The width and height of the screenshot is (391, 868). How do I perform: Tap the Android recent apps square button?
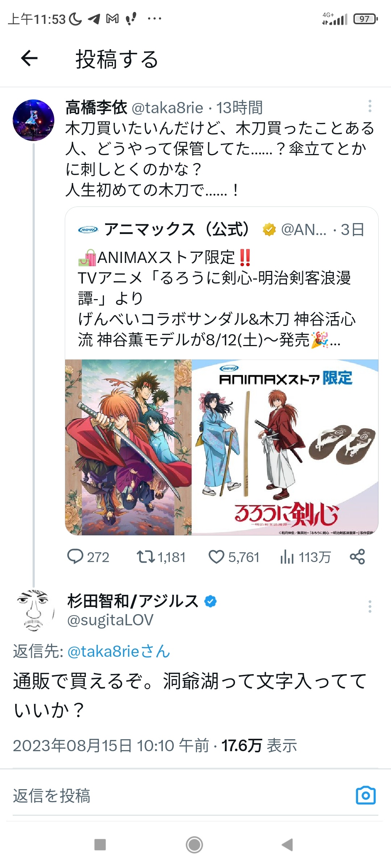(x=100, y=844)
